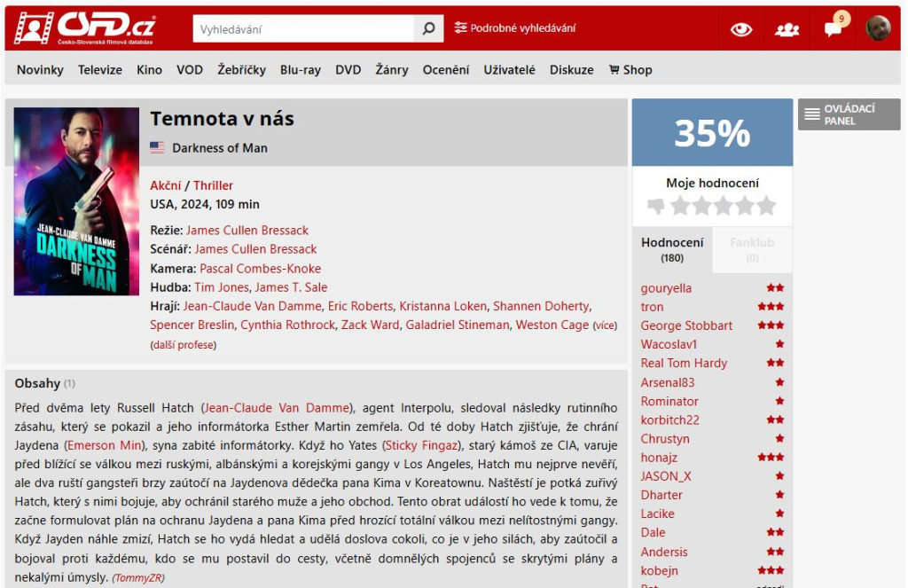Image resolution: width=908 pixels, height=588 pixels.
Task: Give the film three stars rating
Action: pyautogui.click(x=724, y=205)
